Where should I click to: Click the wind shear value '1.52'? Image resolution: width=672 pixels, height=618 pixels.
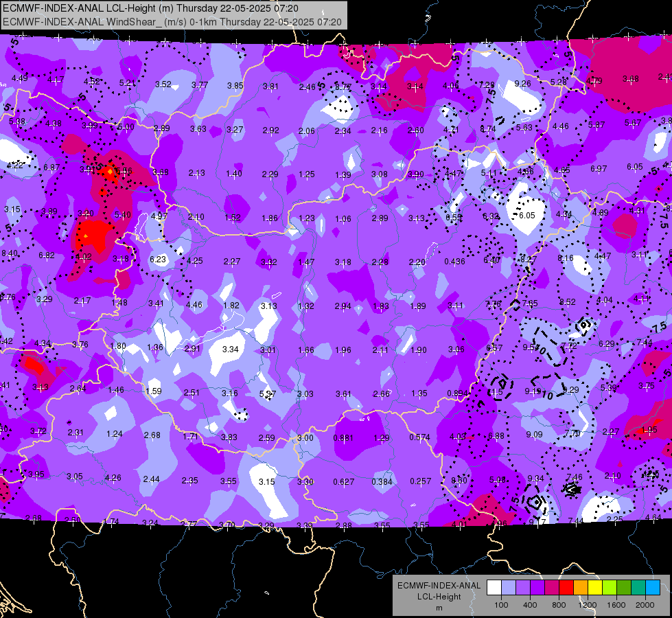pyautogui.click(x=233, y=218)
